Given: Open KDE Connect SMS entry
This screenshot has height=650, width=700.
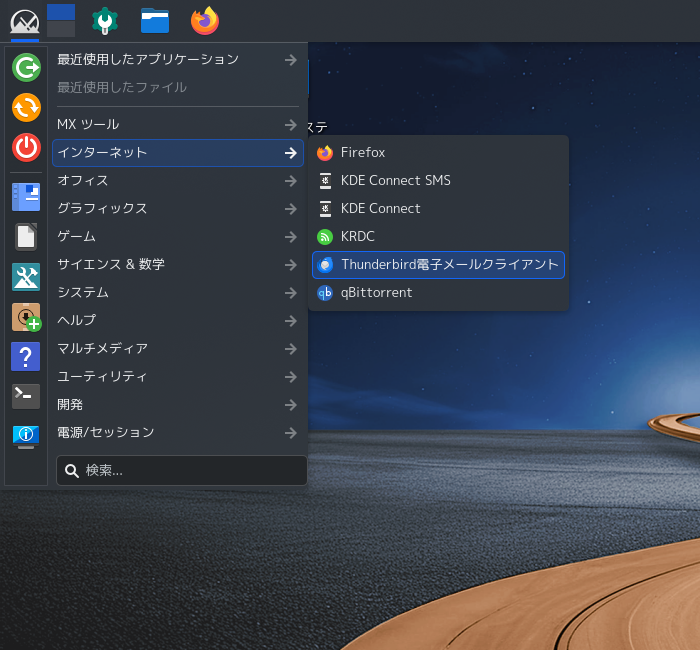Looking at the screenshot, I should click(438, 180).
